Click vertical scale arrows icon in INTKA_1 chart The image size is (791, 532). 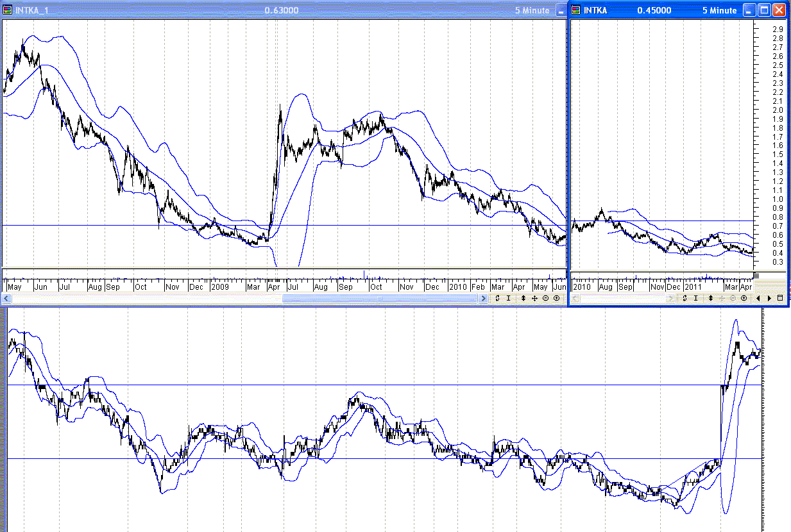[x=523, y=299]
